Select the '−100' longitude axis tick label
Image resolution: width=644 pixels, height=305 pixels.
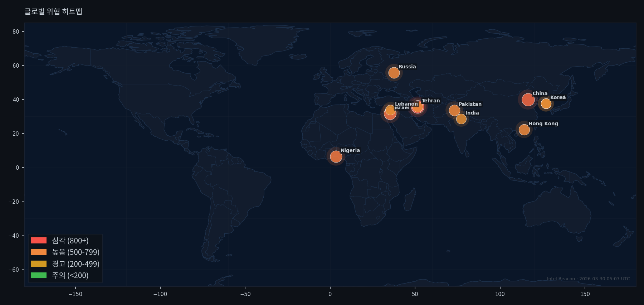click(x=160, y=294)
